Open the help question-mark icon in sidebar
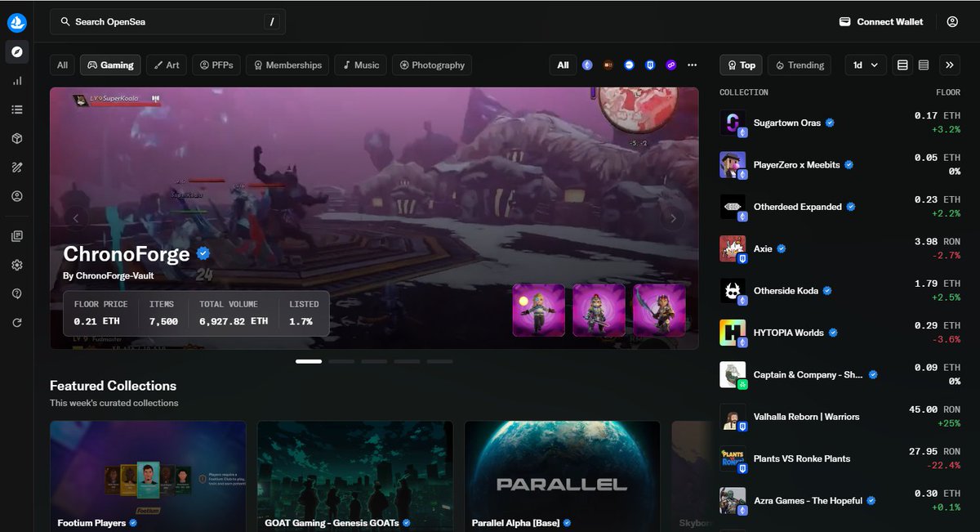The height and width of the screenshot is (532, 980). (x=17, y=293)
